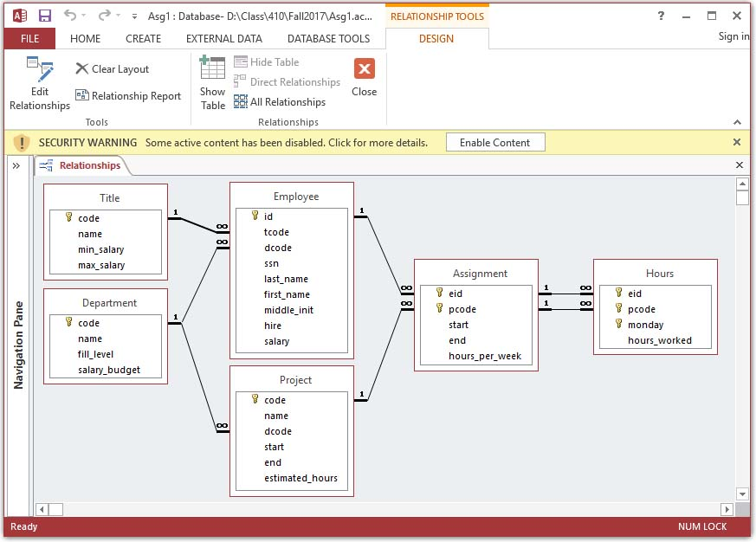Open Quick Access Toolbar customize dropdown

[133, 16]
